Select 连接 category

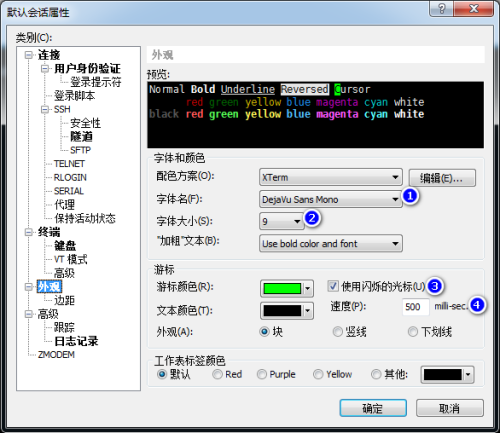[49, 55]
